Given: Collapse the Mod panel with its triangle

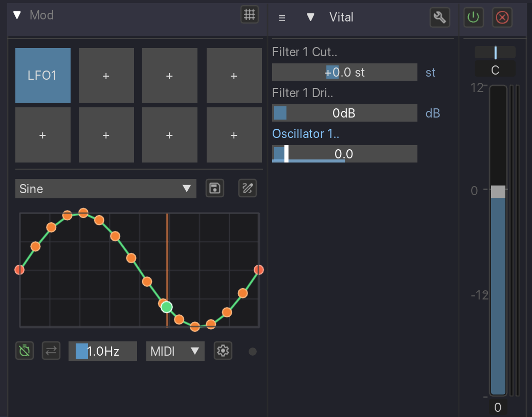Looking at the screenshot, I should [17, 15].
